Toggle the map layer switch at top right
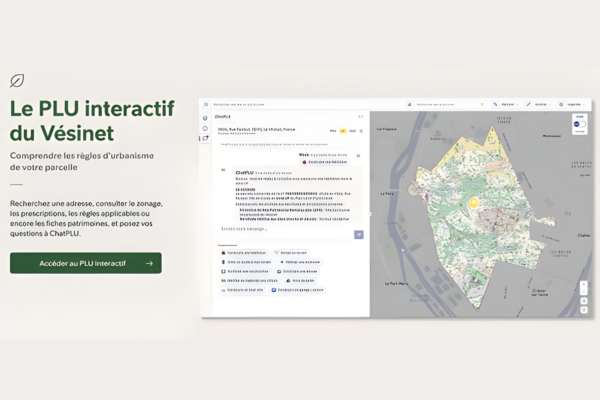The height and width of the screenshot is (400, 600). tap(579, 124)
